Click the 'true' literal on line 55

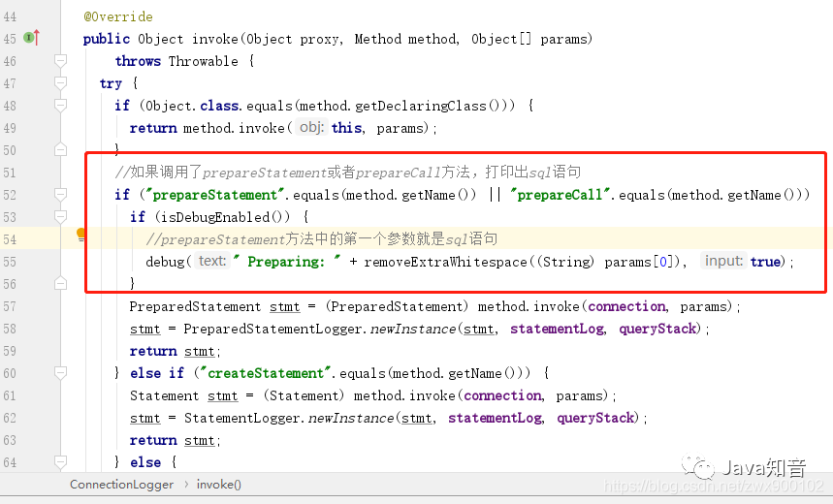pos(765,262)
